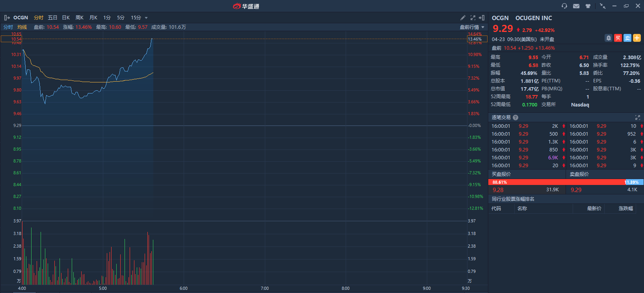Viewport: 644px width, 293px height.
Task: Click the 6:00 time marker on chart axis
Action: point(184,288)
